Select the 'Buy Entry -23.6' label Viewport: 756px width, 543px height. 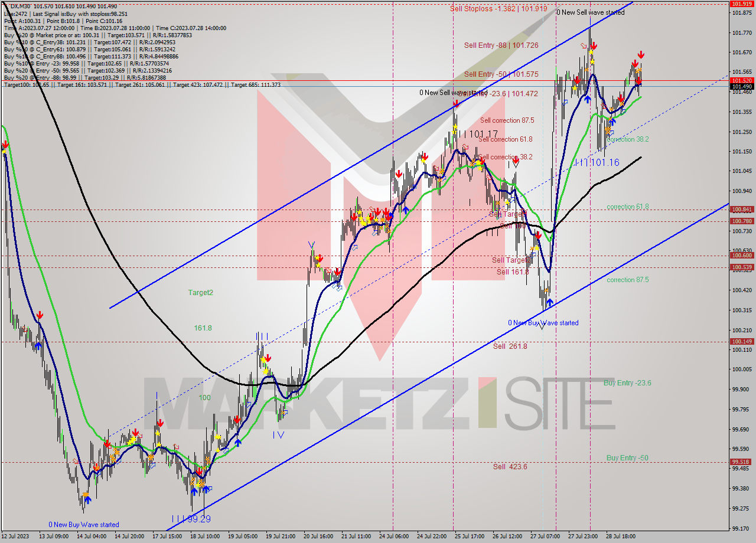coord(627,383)
